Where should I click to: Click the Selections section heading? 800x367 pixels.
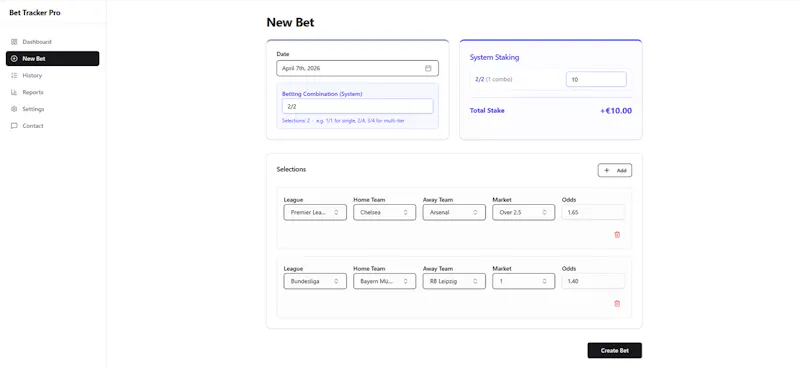tap(291, 169)
